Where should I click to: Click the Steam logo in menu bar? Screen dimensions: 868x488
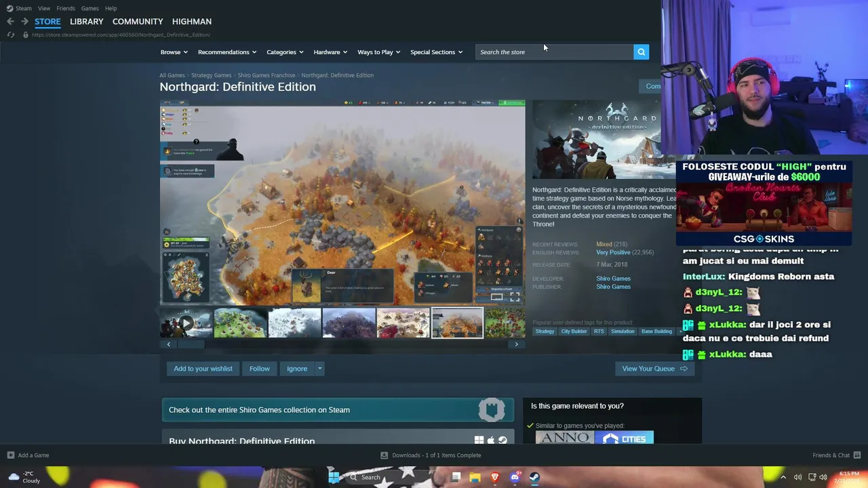click(9, 8)
